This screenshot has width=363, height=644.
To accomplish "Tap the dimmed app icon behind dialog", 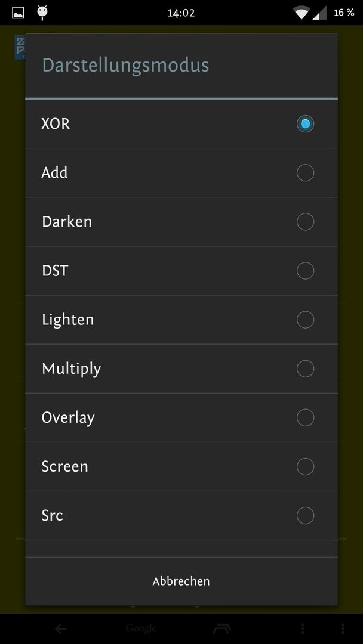I will tap(20, 47).
